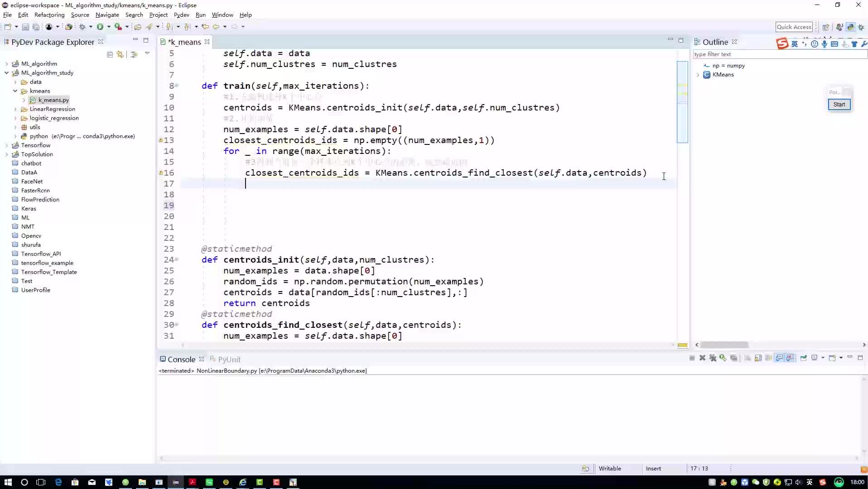Expand the ML_algorithm project node
This screenshot has height=489, width=868.
tap(6, 64)
